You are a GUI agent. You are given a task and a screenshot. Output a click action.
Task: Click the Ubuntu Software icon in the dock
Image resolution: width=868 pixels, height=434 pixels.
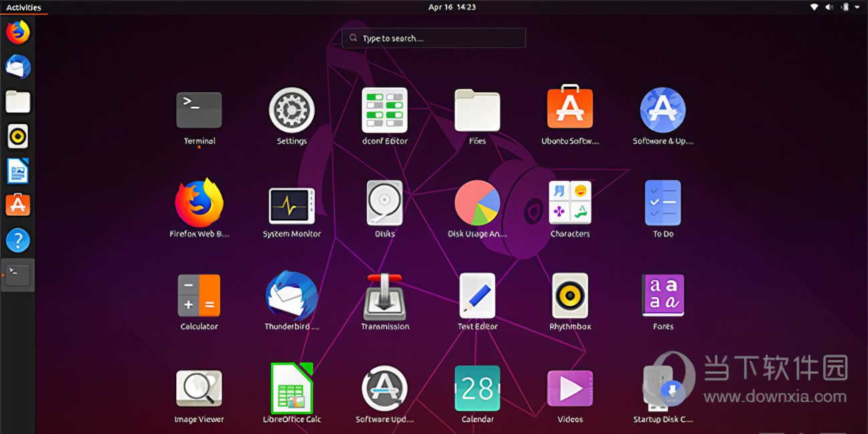[18, 205]
